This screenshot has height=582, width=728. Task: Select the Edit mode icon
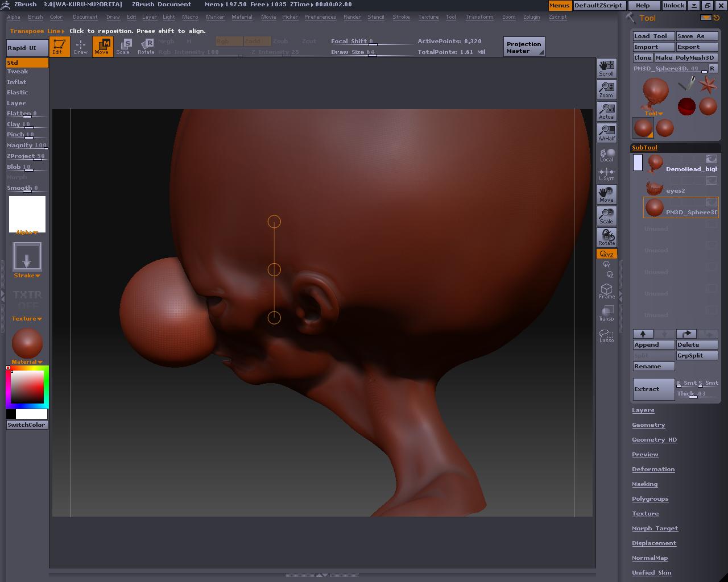click(x=59, y=47)
